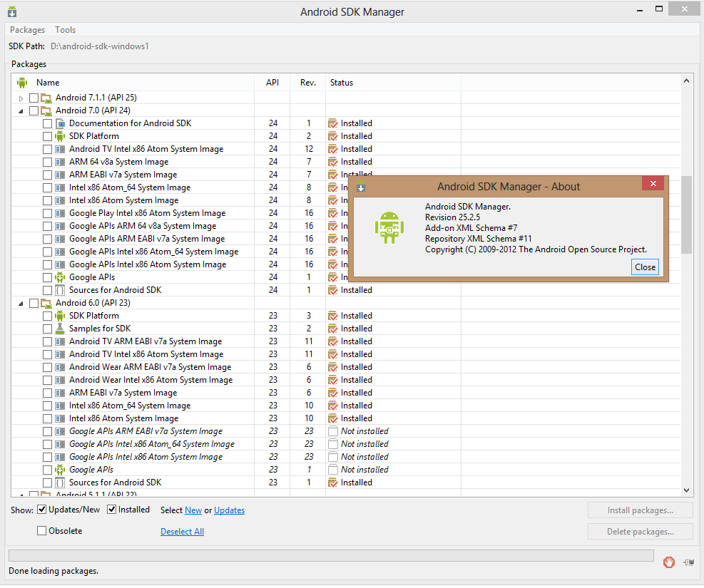The height and width of the screenshot is (588, 704).
Task: Click the Android robot icon in Name header
Action: (21, 83)
